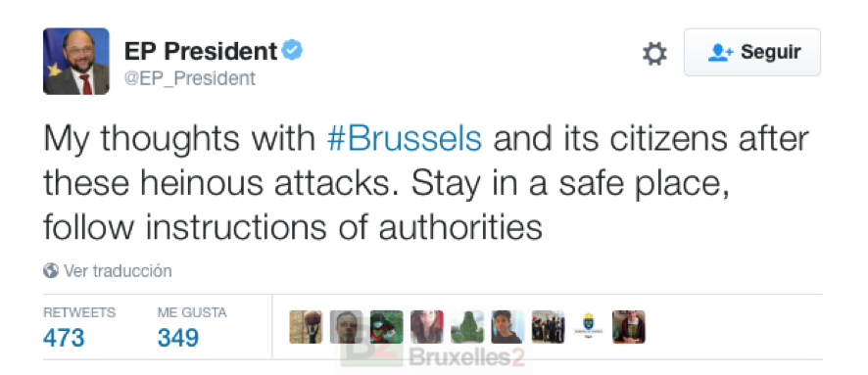Click the blue verified badge
This screenshot has height=375, width=868.
tap(292, 51)
